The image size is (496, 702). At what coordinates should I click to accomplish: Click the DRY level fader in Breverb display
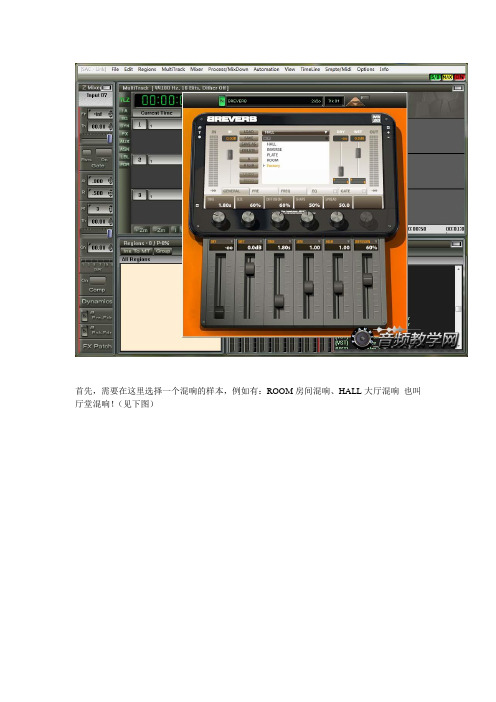coord(341,171)
